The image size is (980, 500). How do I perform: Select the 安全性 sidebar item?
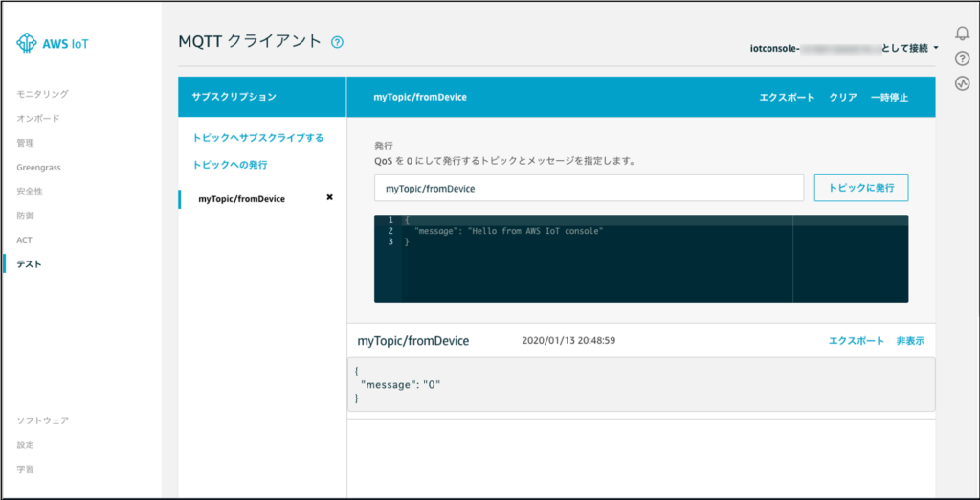(30, 192)
